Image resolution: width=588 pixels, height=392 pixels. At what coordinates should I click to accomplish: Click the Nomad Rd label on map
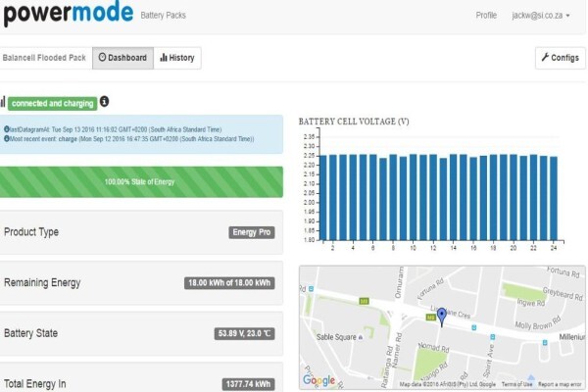[x=433, y=347]
